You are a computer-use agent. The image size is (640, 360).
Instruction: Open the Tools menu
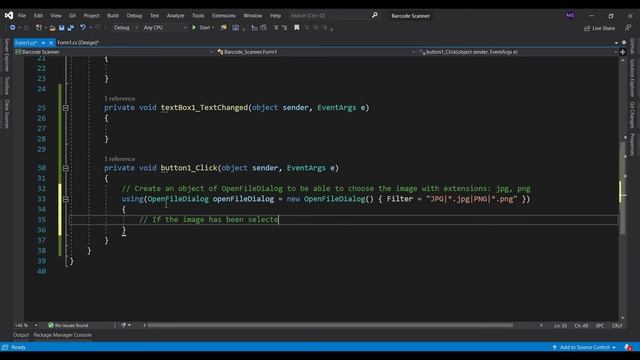(x=198, y=16)
